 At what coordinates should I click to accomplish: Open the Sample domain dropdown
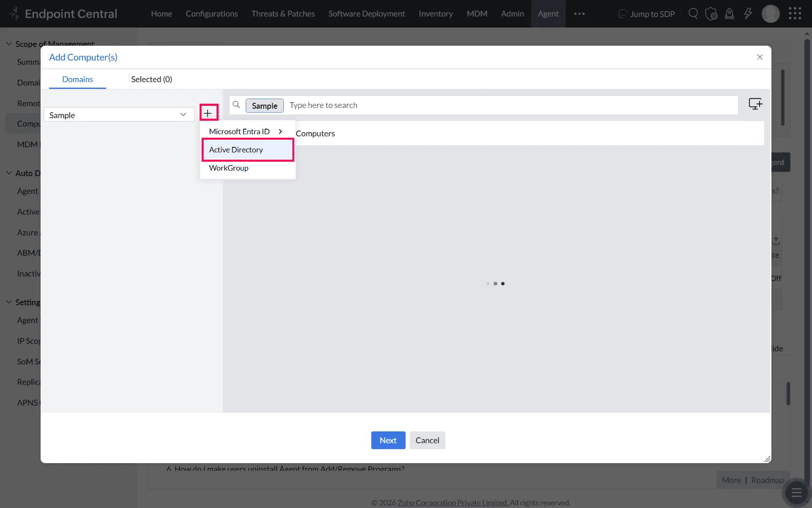[119, 114]
